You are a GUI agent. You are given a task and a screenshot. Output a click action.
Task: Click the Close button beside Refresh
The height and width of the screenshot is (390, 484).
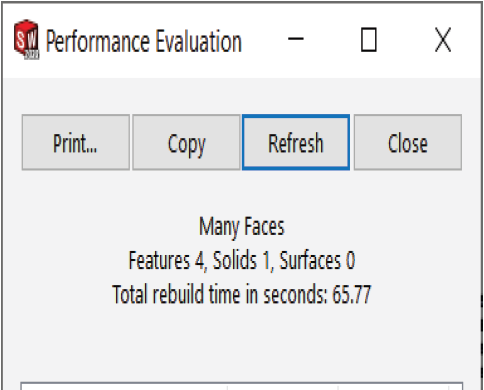[x=408, y=143]
